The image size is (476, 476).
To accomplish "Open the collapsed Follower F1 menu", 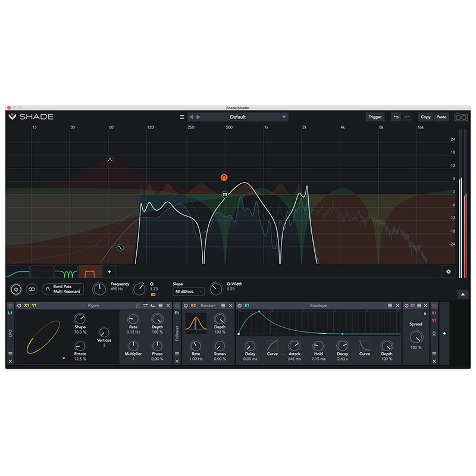I will [177, 353].
